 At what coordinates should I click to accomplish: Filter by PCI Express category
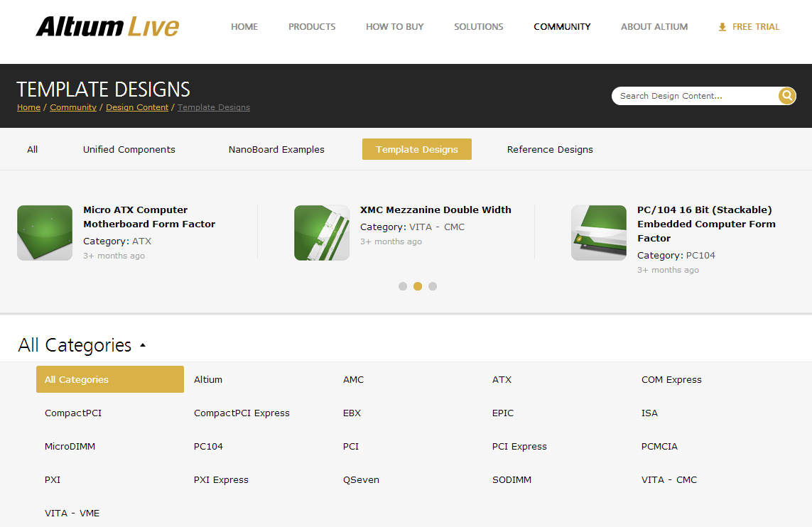tap(519, 446)
